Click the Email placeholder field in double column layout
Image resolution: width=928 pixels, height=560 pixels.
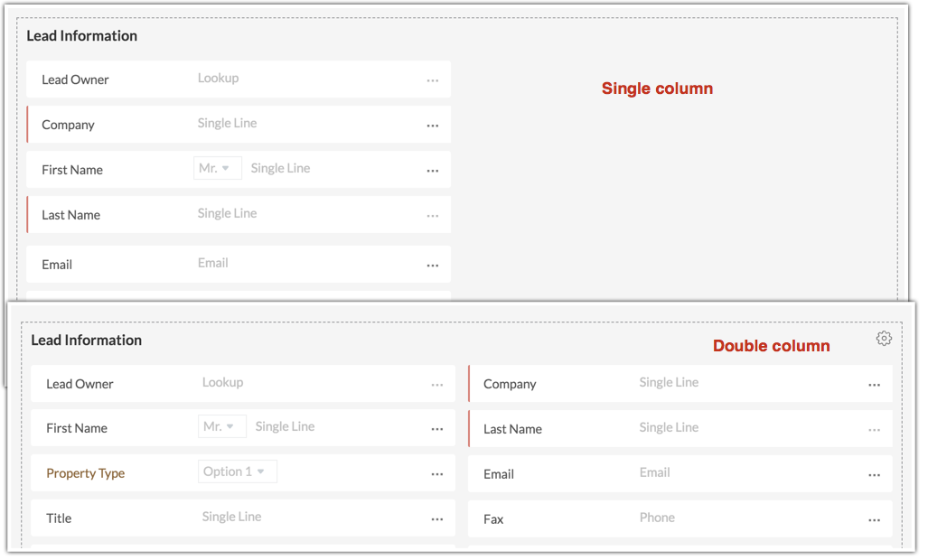click(x=654, y=472)
